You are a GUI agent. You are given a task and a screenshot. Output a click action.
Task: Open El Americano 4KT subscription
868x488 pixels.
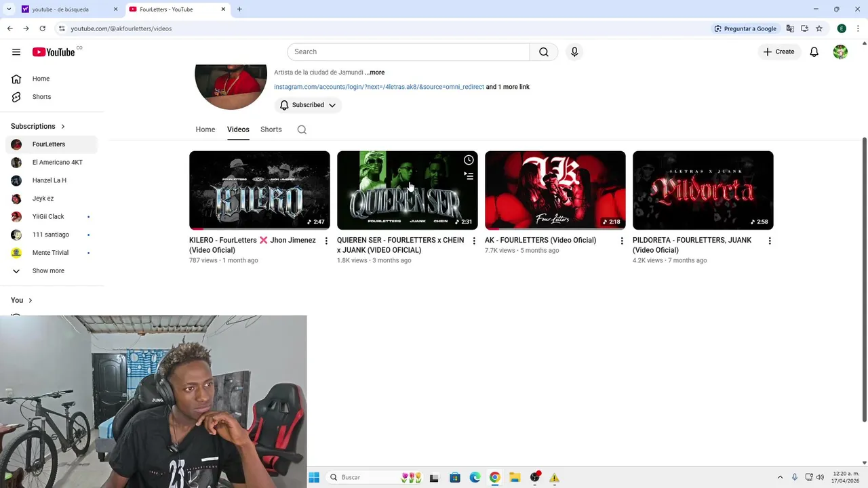(x=52, y=163)
